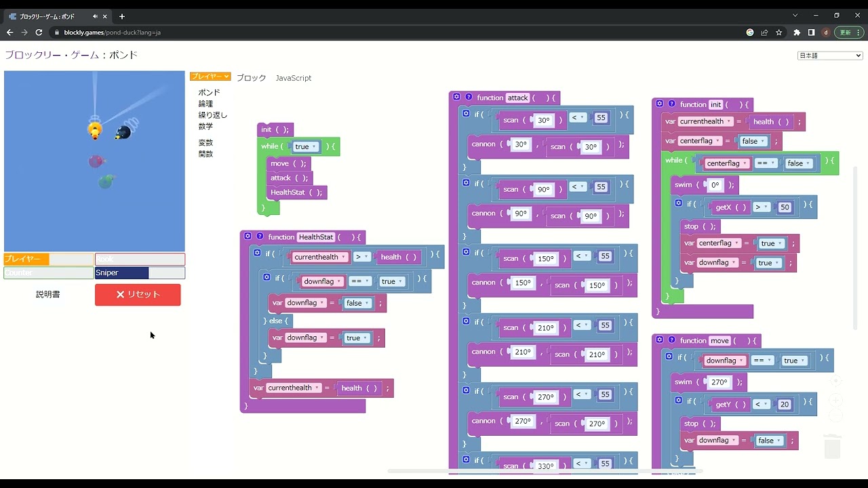
Task: Open the プレイヤー avatar dropdown
Action: click(x=210, y=77)
